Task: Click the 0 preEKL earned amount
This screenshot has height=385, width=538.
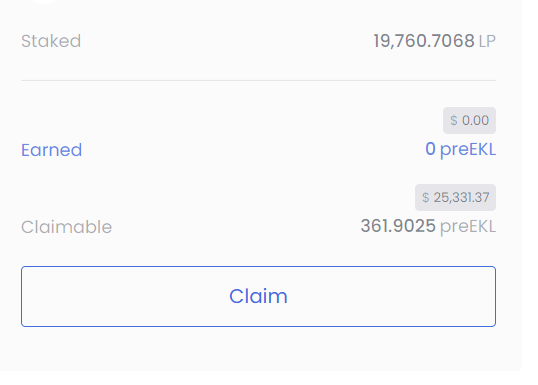Action: point(460,150)
